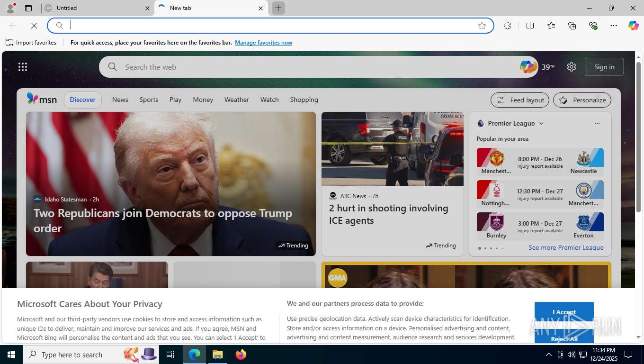Open the Favorites list icon
Screen dimensions: 644x364
pyautogui.click(x=551, y=26)
